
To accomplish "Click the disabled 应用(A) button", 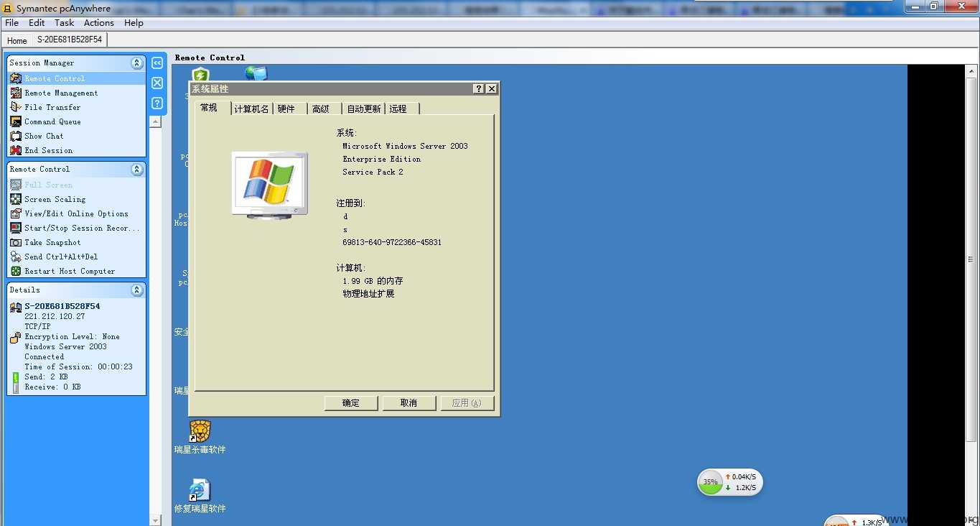I will pyautogui.click(x=467, y=403).
